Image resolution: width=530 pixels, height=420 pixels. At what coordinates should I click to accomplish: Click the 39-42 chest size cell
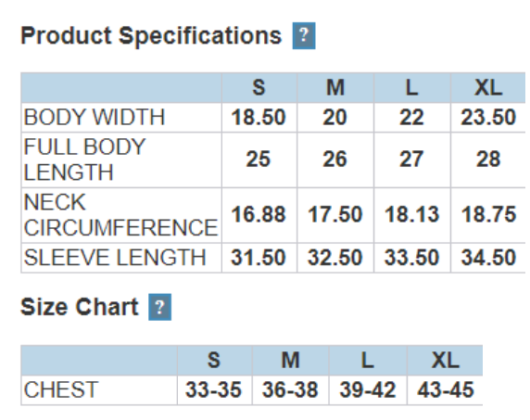click(x=368, y=390)
